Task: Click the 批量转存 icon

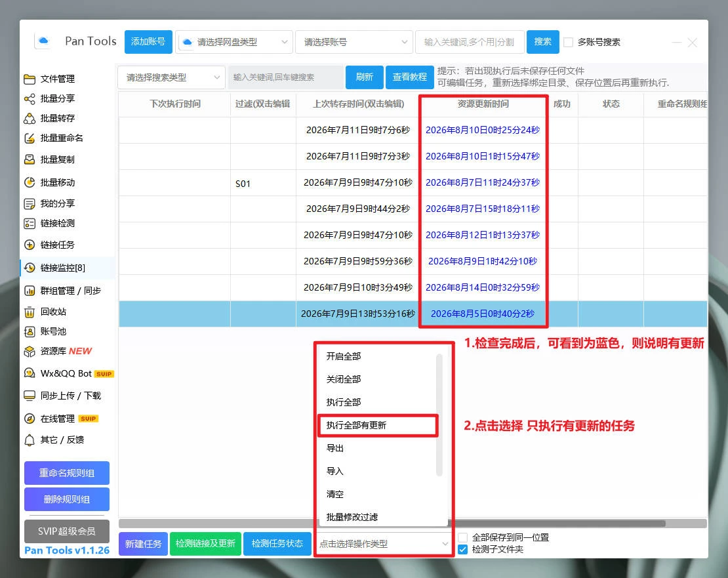Action: tap(30, 118)
